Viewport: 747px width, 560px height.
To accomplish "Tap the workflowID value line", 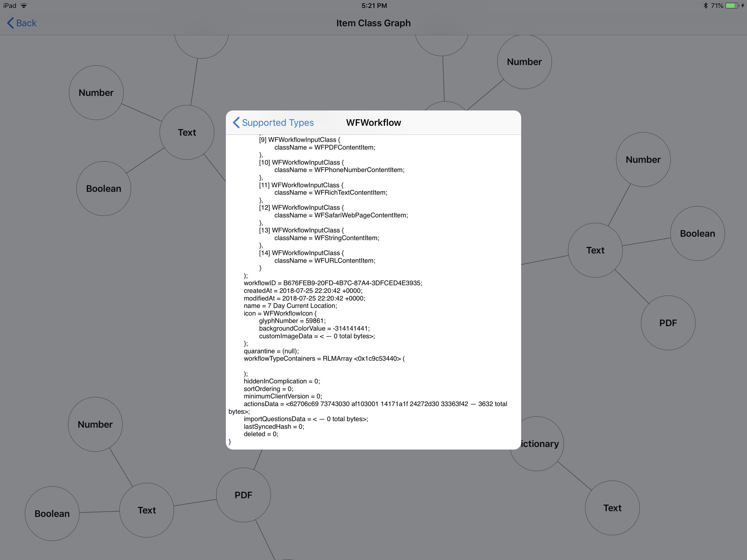I will tap(333, 283).
